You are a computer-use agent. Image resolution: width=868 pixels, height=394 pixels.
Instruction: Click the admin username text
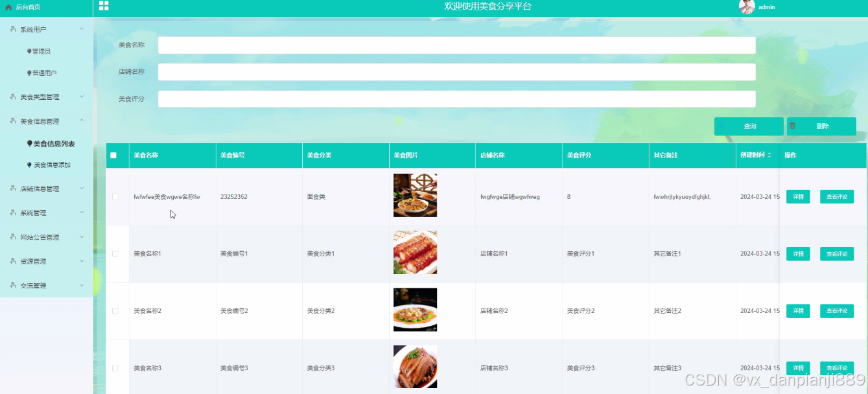(x=767, y=7)
